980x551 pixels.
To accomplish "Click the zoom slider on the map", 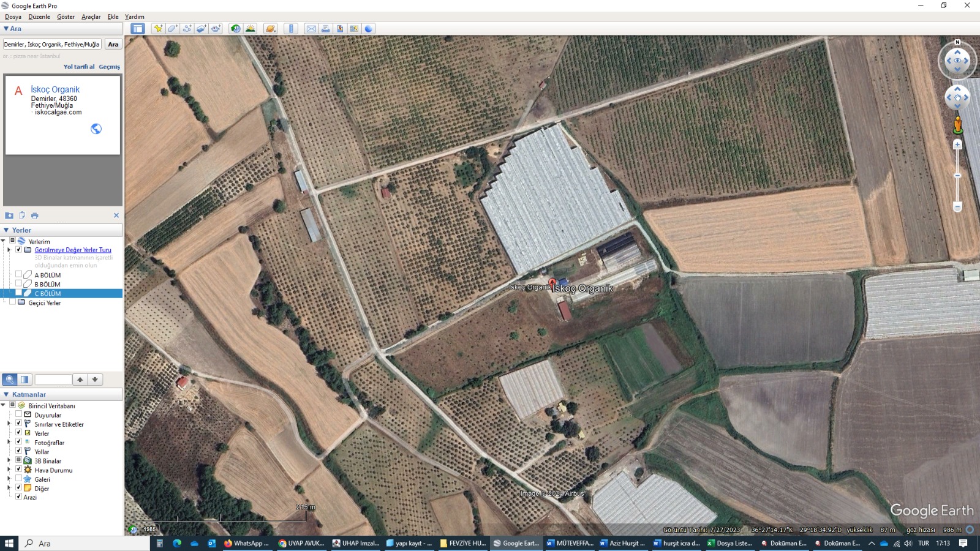I will click(x=957, y=176).
